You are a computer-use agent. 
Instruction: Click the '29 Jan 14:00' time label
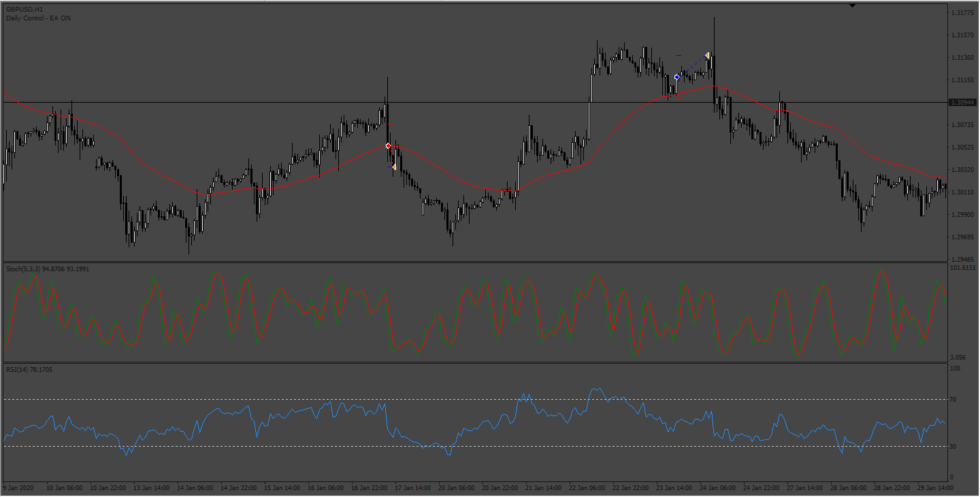tap(934, 488)
